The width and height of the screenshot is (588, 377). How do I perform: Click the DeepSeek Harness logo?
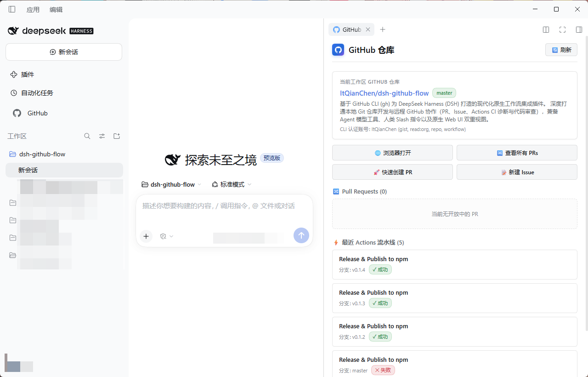coord(51,31)
